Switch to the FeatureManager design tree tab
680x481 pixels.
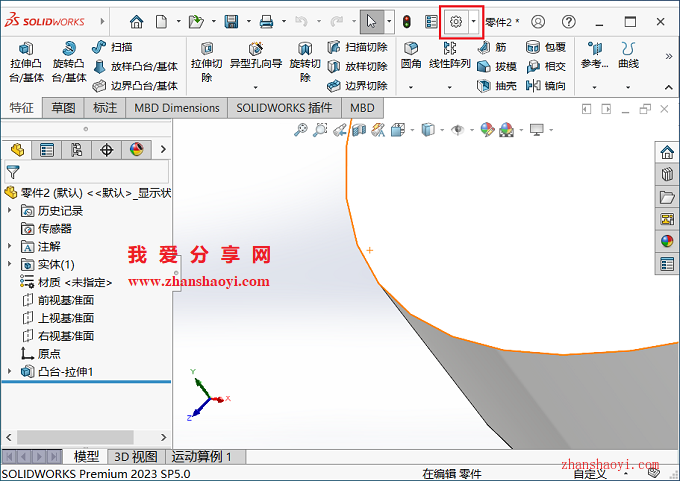(x=17, y=150)
